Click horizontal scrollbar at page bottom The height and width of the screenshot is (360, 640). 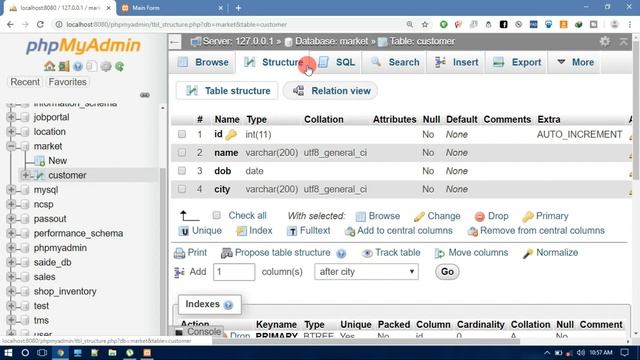tap(365, 341)
